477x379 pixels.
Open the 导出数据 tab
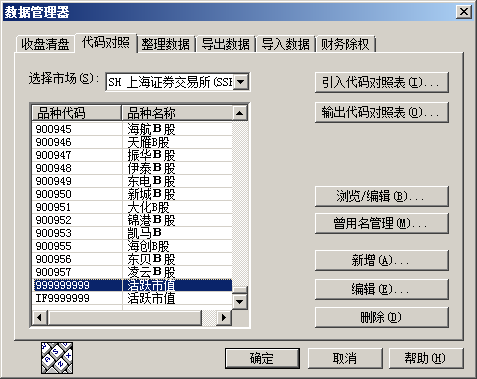point(226,44)
